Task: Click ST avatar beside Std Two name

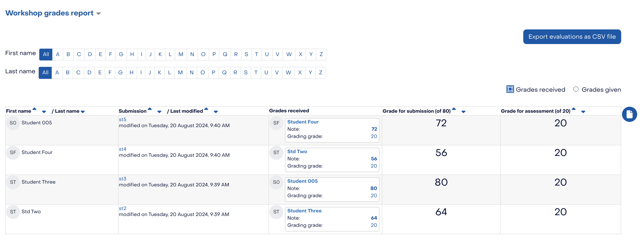Action: 13,212
